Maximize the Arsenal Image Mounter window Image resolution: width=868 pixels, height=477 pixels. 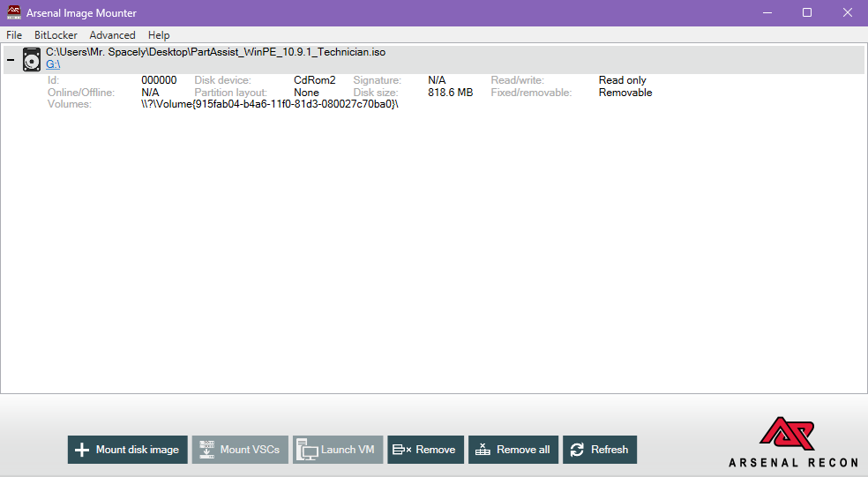pyautogui.click(x=807, y=12)
